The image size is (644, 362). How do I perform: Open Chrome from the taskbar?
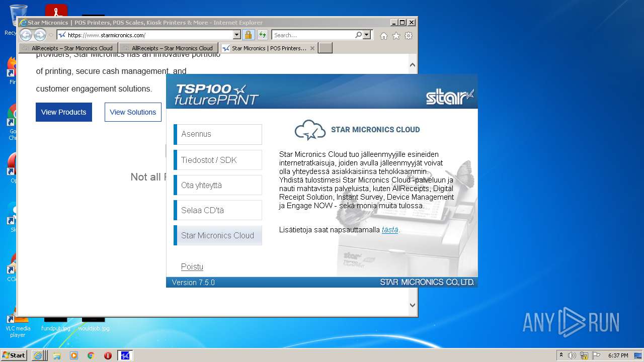(x=91, y=355)
